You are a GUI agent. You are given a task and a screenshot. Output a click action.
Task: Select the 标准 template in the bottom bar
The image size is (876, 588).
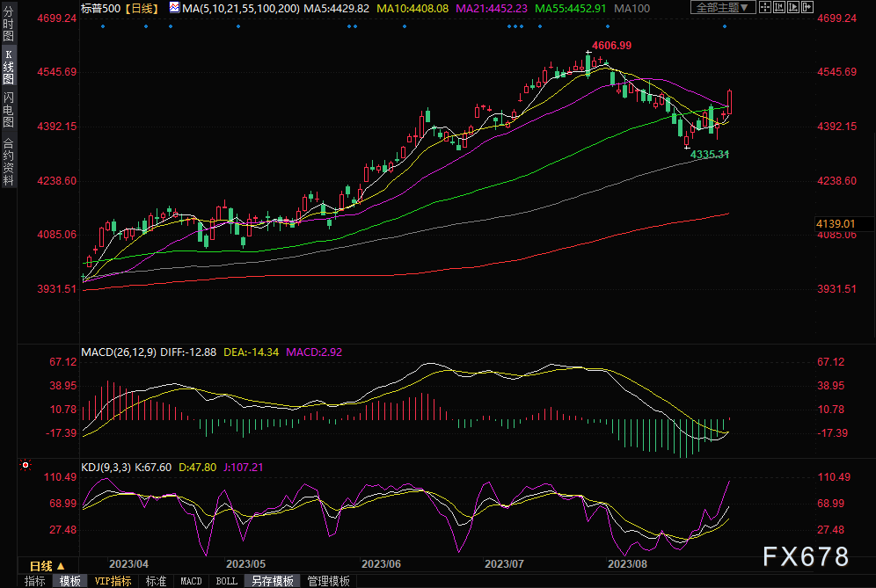point(156,581)
